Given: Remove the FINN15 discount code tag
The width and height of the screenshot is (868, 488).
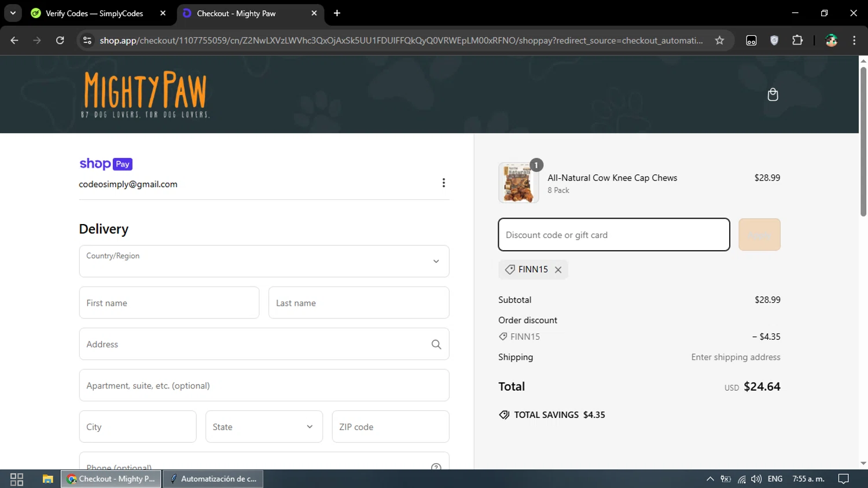Looking at the screenshot, I should pyautogui.click(x=558, y=270).
